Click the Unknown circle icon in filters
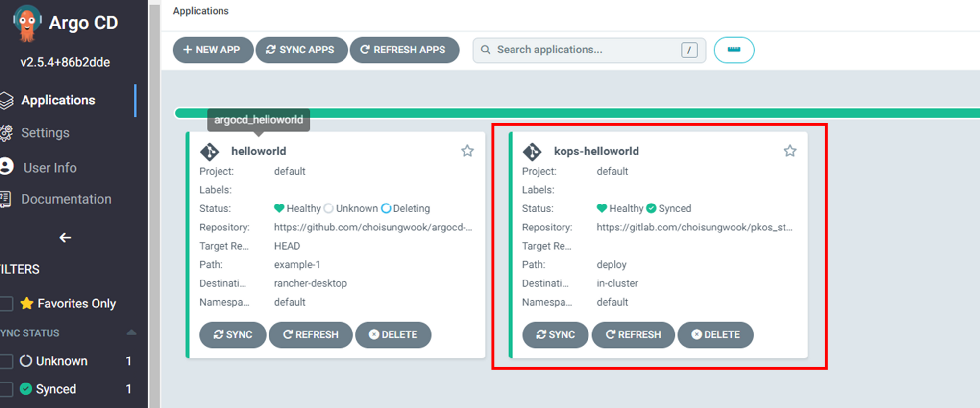Viewport: 980px width, 408px height. 26,361
